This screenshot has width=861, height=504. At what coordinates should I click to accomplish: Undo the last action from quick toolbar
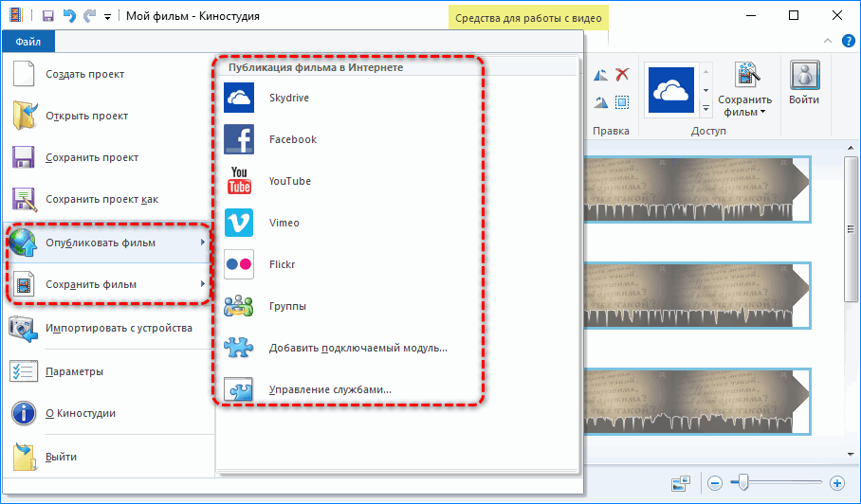[x=68, y=16]
